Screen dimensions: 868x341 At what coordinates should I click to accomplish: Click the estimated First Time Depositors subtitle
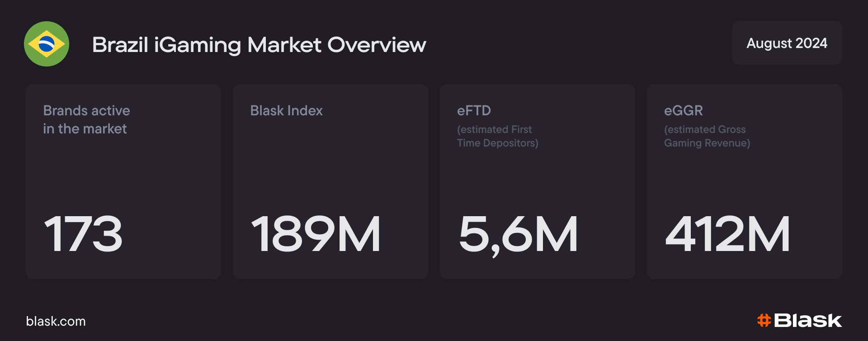(497, 136)
